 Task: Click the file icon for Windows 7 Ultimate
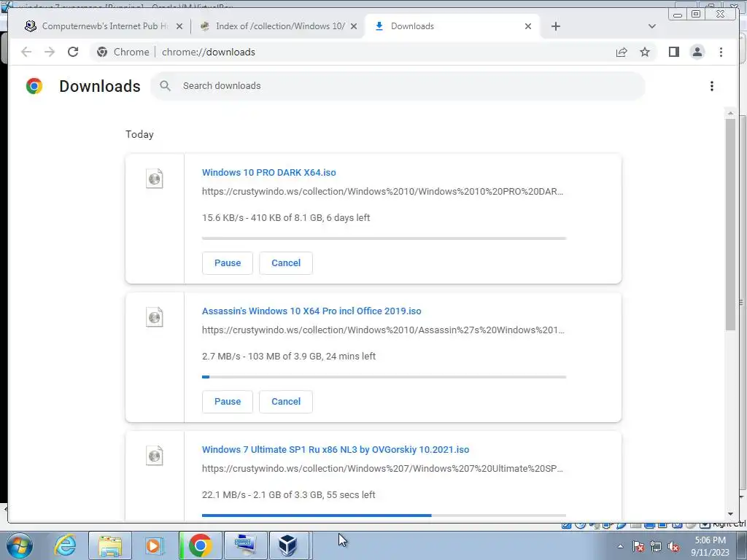[155, 456]
